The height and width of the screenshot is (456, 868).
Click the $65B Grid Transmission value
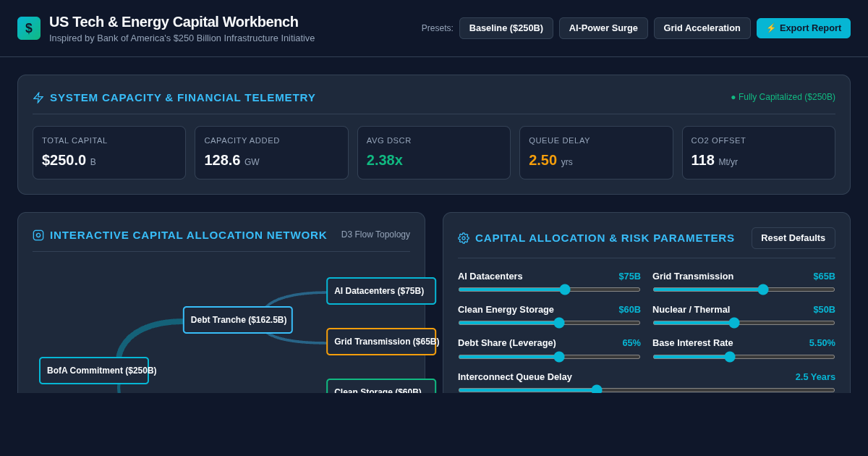coord(824,276)
